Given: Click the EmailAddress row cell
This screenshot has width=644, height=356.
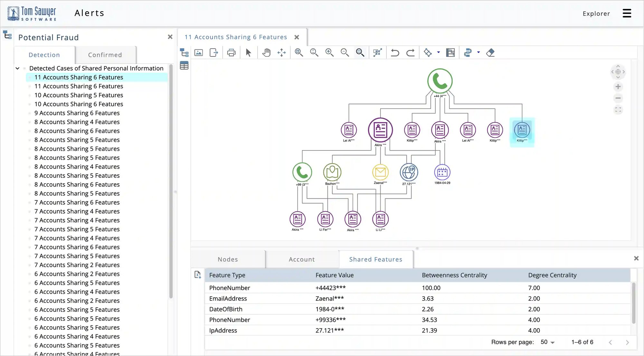Looking at the screenshot, I should 228,298.
